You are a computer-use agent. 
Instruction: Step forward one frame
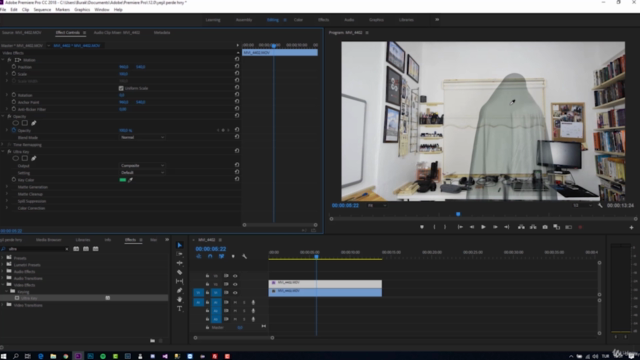(495, 227)
